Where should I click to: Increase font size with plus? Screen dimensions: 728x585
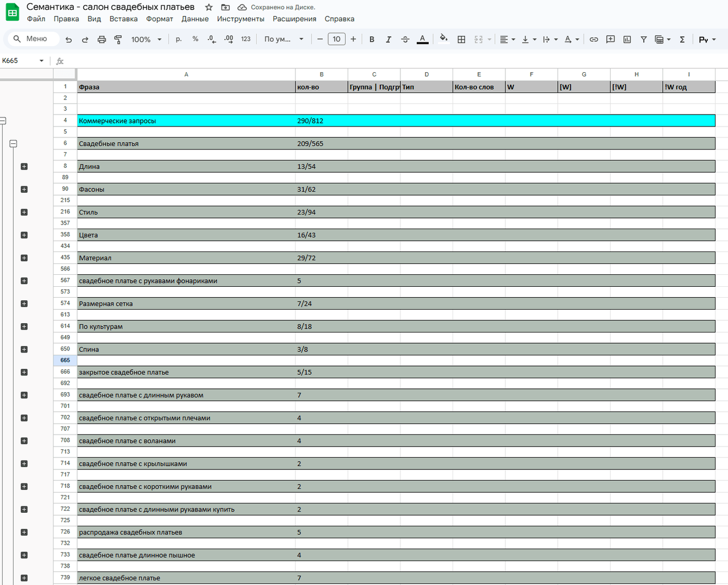(x=353, y=39)
